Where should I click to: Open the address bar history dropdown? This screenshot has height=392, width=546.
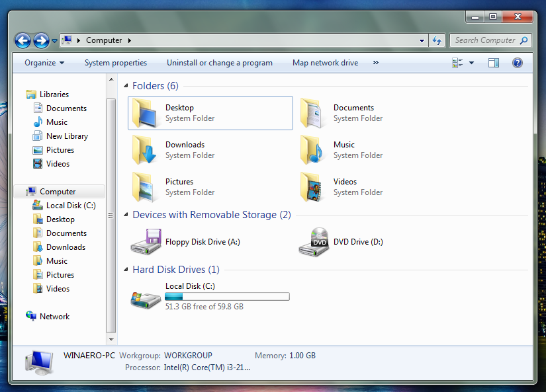(x=422, y=41)
